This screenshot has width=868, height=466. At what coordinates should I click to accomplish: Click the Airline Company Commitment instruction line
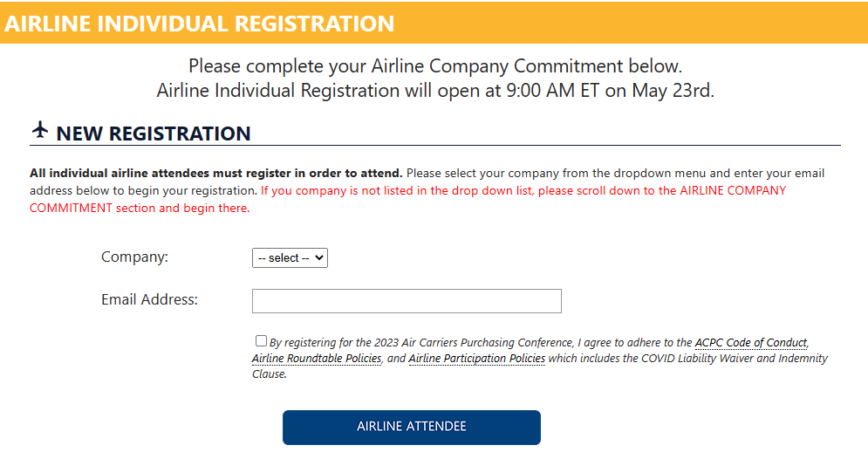(435, 65)
